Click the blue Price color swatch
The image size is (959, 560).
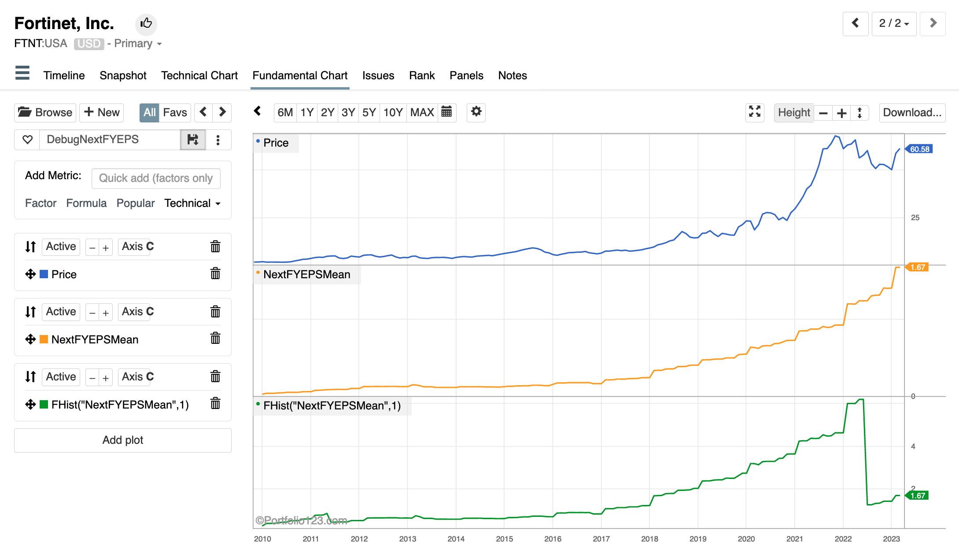pos(44,274)
